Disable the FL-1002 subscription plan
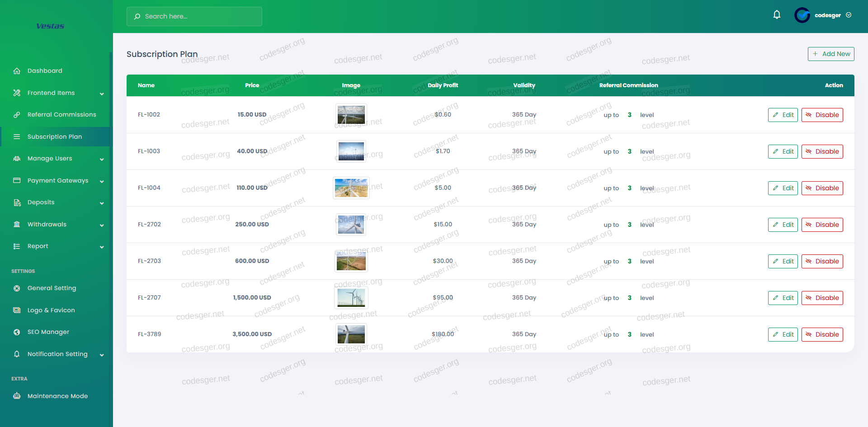This screenshot has width=868, height=427. [x=822, y=115]
